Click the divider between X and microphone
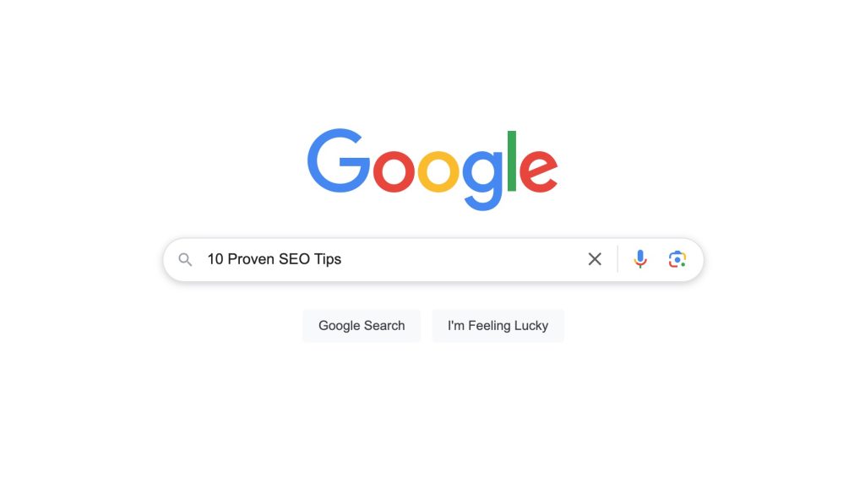The height and width of the screenshot is (504, 865). coord(617,259)
